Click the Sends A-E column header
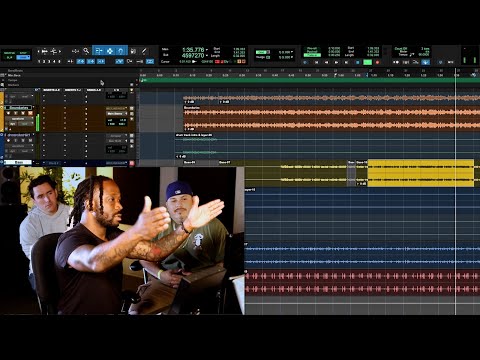 pyautogui.click(x=94, y=90)
